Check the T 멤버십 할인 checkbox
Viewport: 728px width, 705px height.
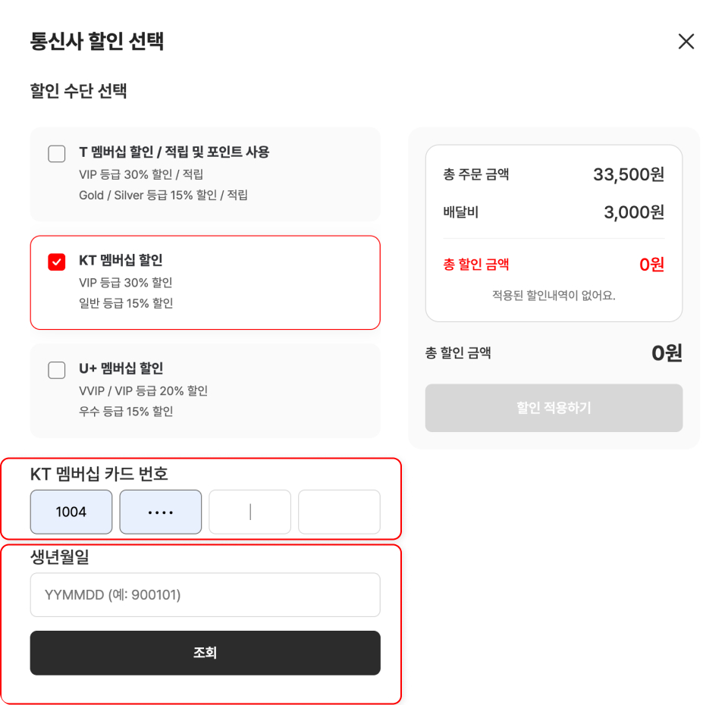57,154
